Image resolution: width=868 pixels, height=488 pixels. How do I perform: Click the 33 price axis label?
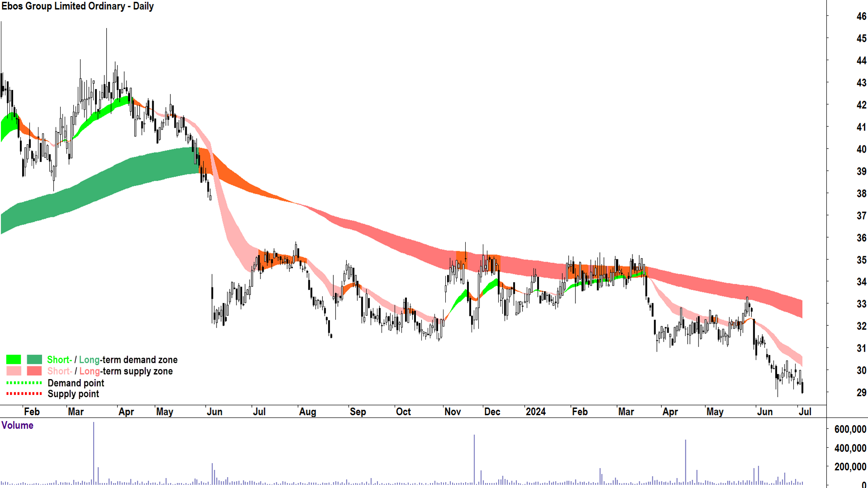[861, 304]
